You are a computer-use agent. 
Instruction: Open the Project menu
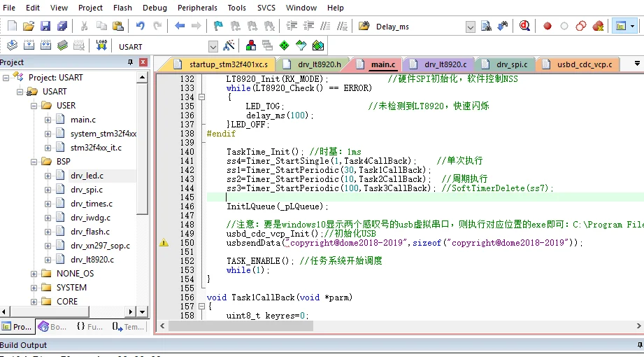tap(90, 8)
